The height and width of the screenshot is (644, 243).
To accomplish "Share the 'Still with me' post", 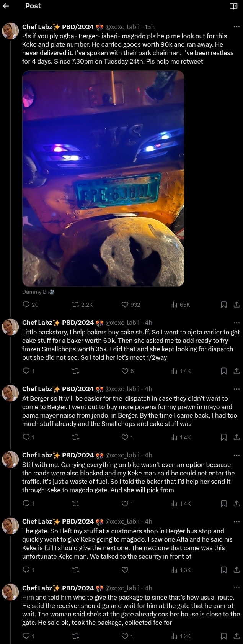I will click(x=236, y=503).
